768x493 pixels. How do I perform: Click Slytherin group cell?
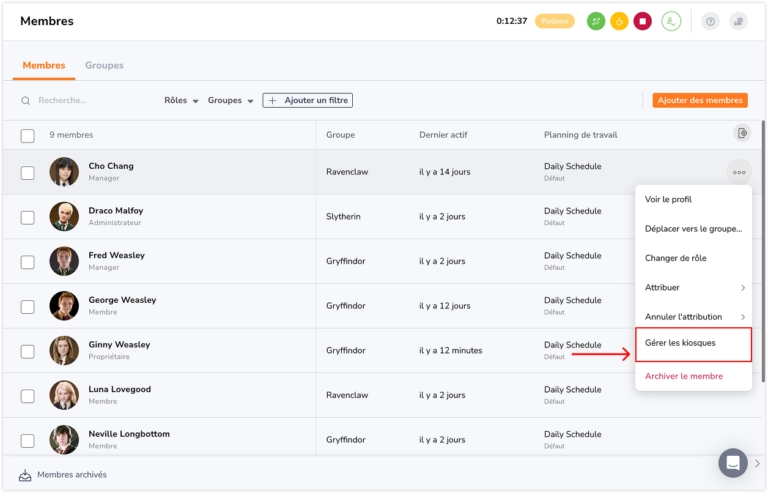click(x=343, y=216)
